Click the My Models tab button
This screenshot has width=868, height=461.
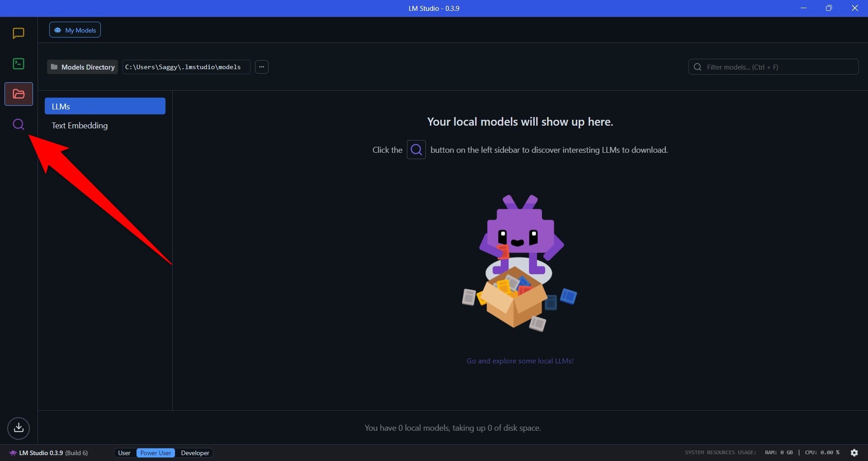[x=75, y=30]
